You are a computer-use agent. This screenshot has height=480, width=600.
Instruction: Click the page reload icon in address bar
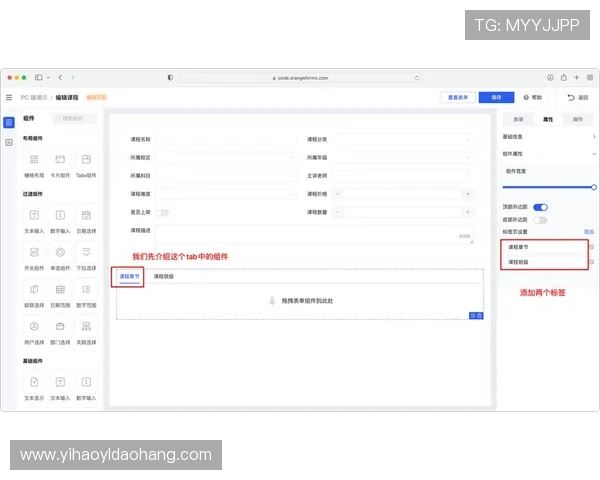(x=417, y=78)
